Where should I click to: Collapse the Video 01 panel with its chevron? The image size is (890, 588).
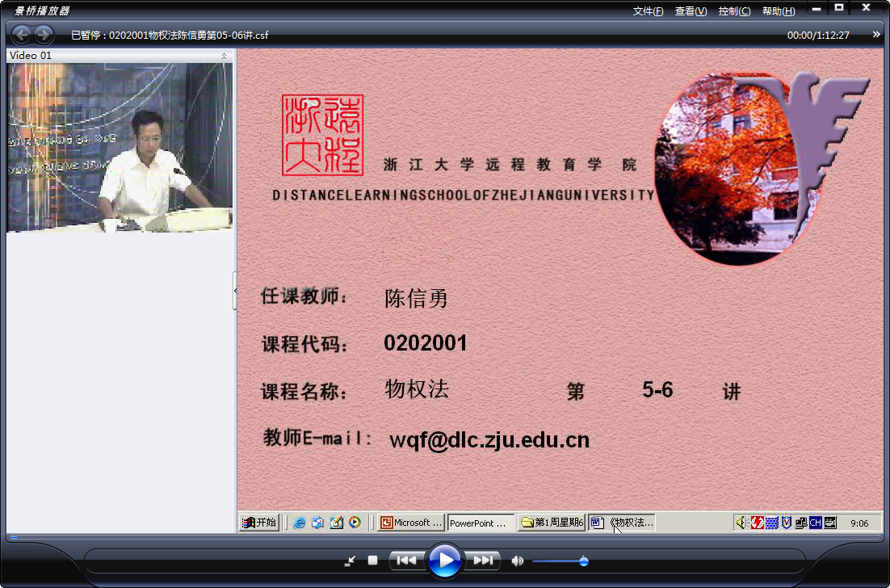[224, 56]
